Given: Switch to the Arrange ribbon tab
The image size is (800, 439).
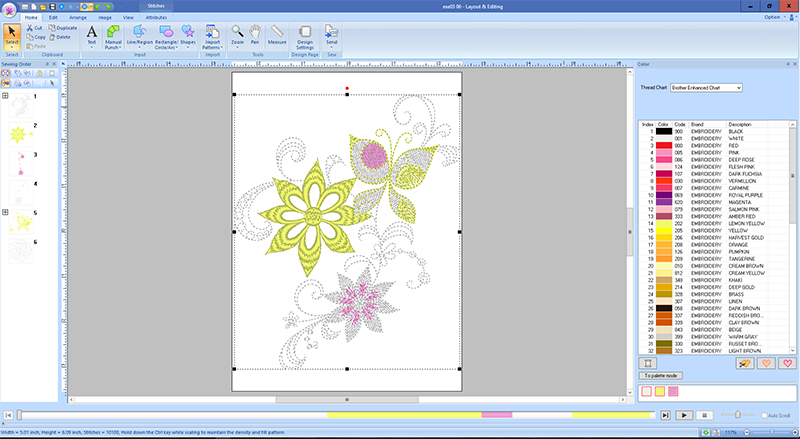Looking at the screenshot, I should coord(77,18).
